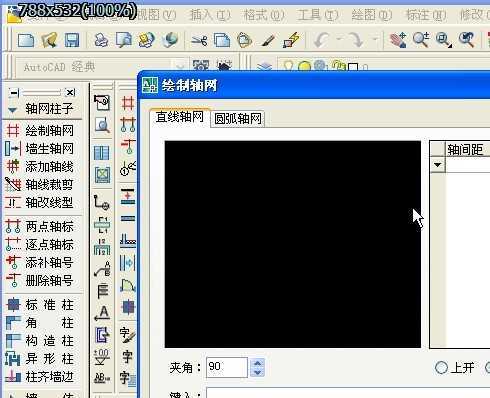Click the Open file icon in toolbar
The image size is (490, 398).
[49, 40]
